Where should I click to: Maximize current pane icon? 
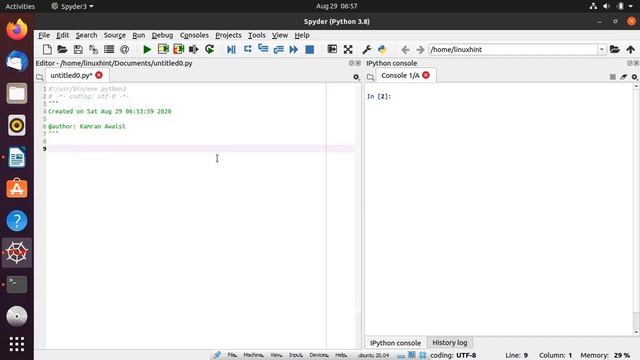click(x=332, y=49)
